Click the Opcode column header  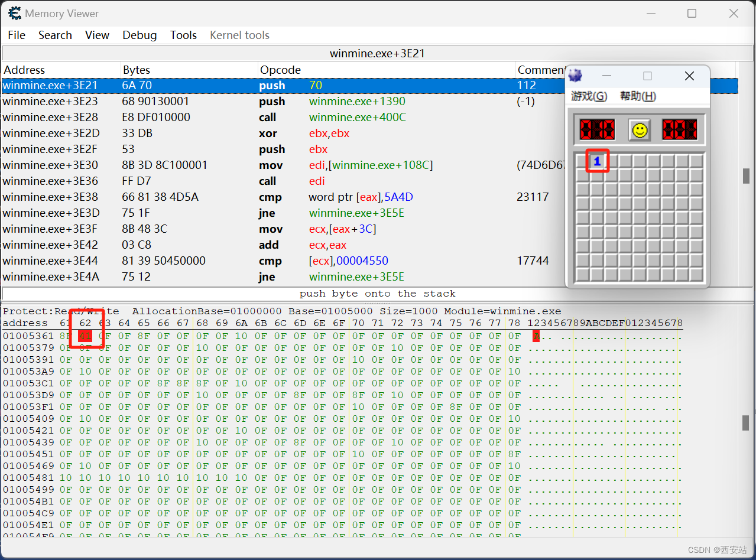click(387, 70)
